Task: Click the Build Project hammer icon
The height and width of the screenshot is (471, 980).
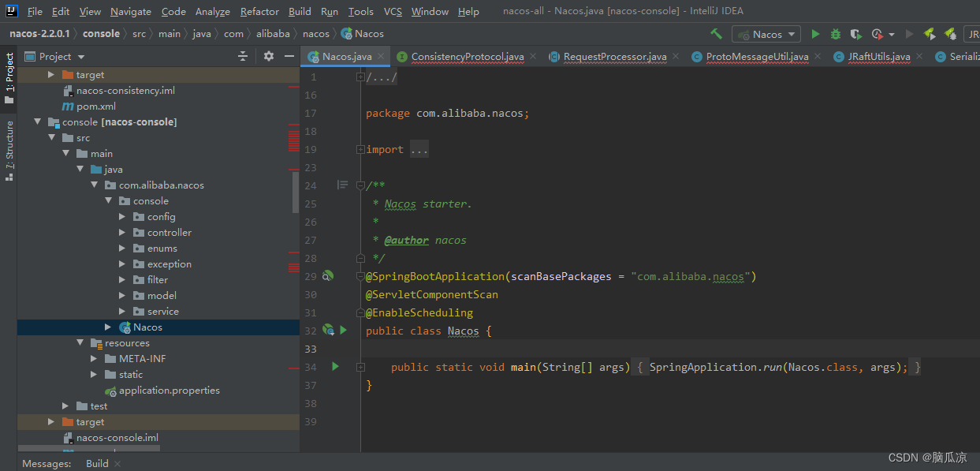Action: coord(716,34)
